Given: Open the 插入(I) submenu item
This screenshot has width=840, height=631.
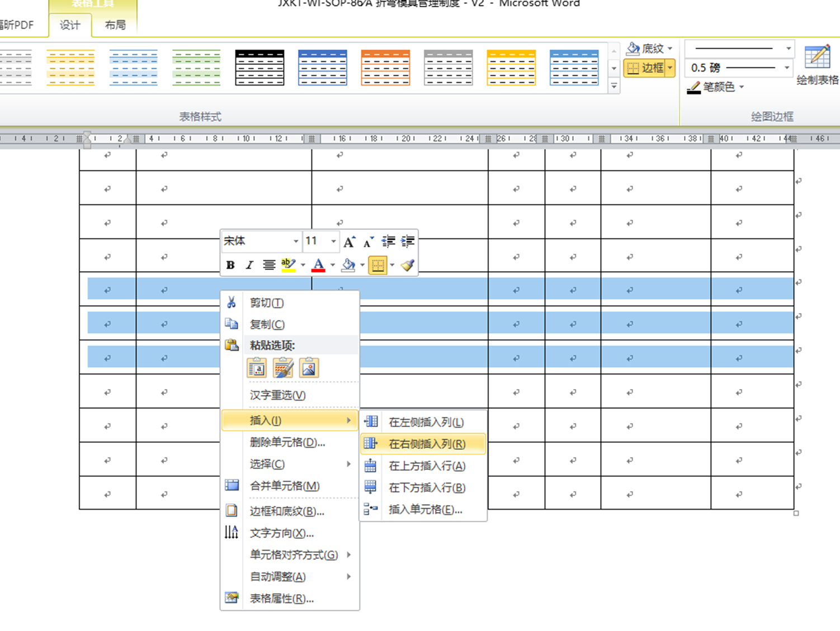Looking at the screenshot, I should point(290,420).
